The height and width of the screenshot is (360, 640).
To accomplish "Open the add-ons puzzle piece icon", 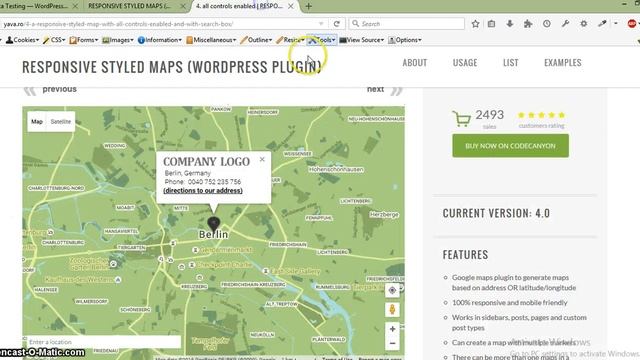I will coord(528,24).
